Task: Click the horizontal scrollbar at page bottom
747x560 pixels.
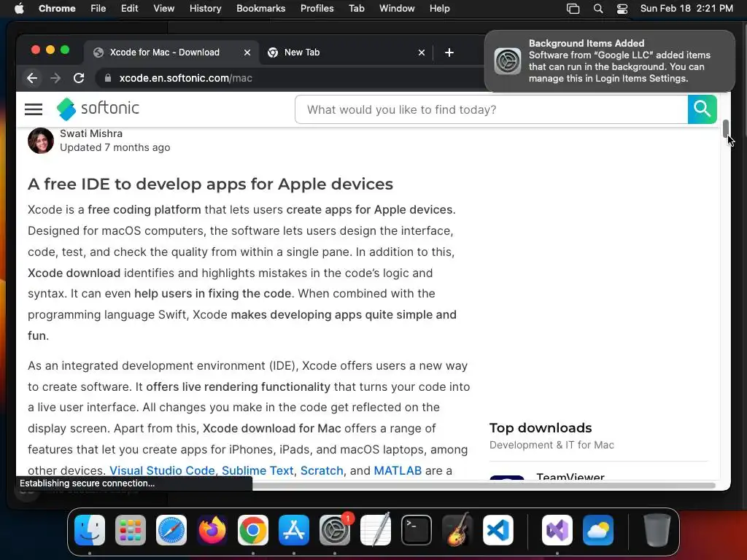Action: coord(484,485)
